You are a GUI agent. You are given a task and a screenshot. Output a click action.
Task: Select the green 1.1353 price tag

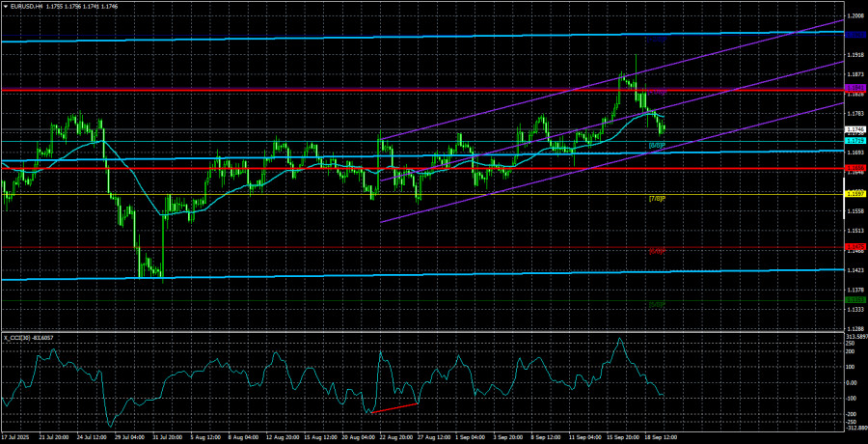pos(854,301)
